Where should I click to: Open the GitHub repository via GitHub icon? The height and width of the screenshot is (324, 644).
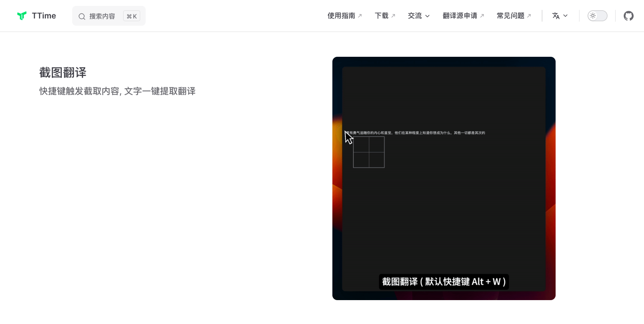click(x=628, y=16)
